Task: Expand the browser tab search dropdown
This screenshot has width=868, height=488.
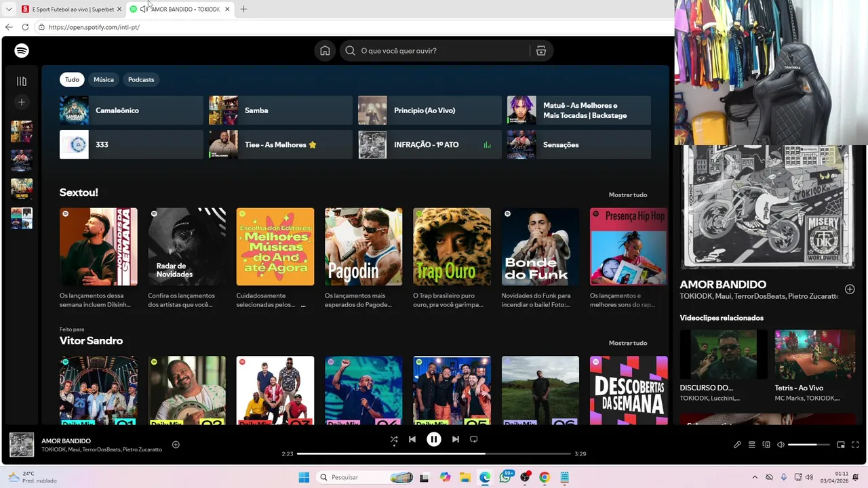Action: point(9,9)
